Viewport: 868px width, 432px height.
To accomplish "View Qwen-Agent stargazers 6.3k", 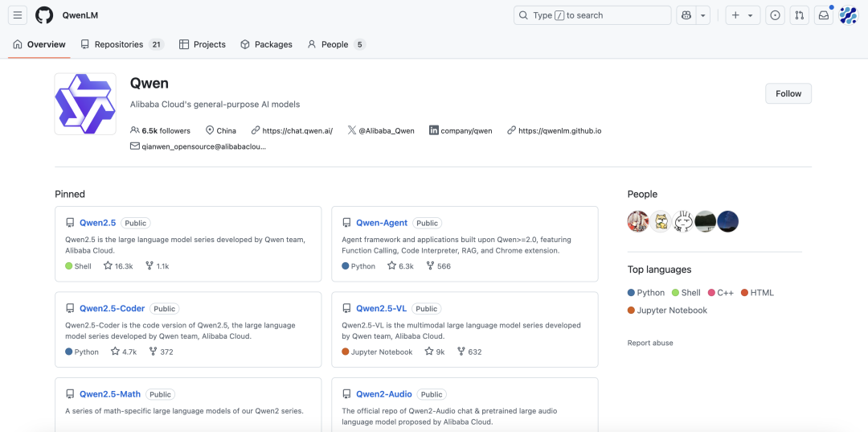I will tap(400, 265).
